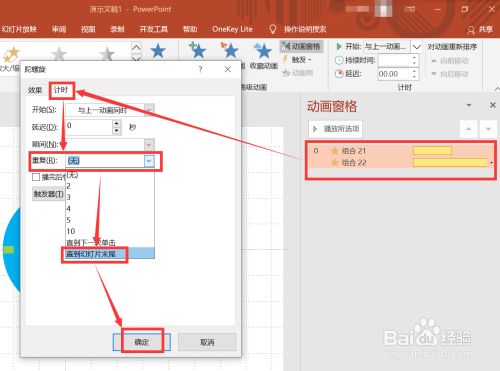Click the 放大/缩小 emphasis effect icon
Image resolution: width=500 pixels, height=371 pixels.
(x=11, y=55)
